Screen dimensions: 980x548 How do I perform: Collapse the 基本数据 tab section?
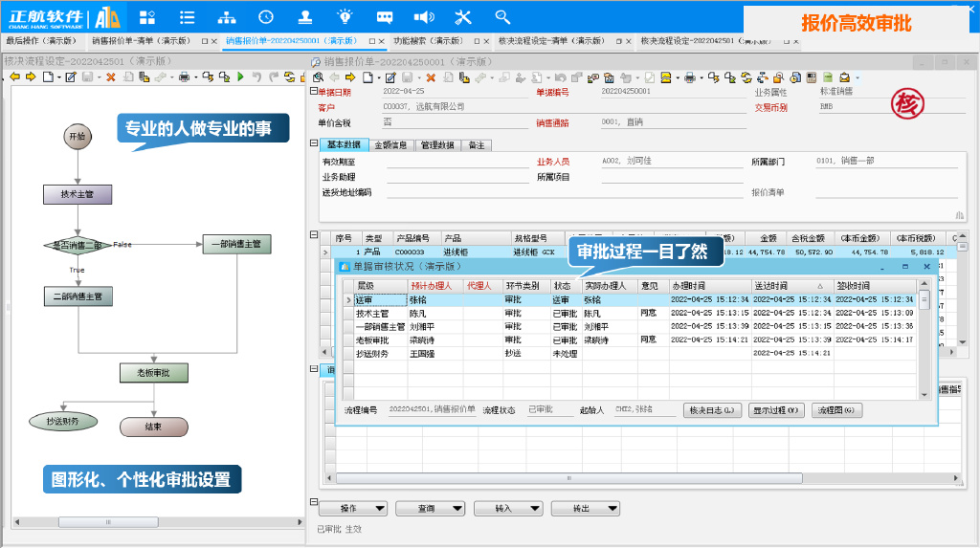coord(314,143)
